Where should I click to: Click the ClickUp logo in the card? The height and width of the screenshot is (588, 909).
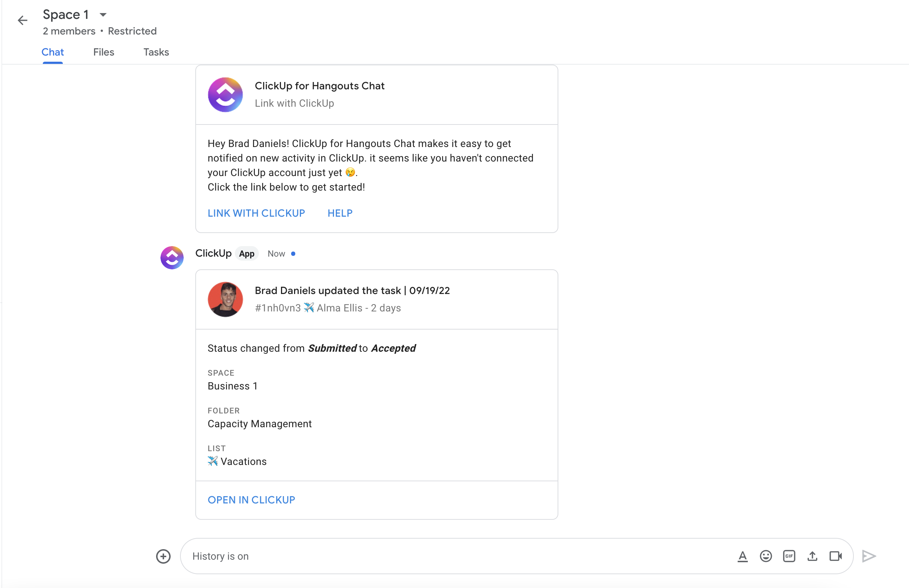coord(225,94)
